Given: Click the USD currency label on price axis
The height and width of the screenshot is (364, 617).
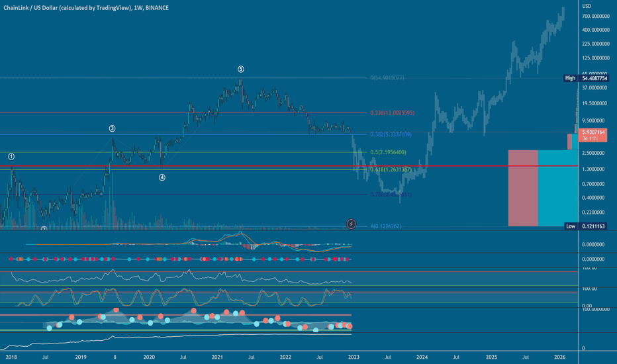Looking at the screenshot, I should click(587, 6).
